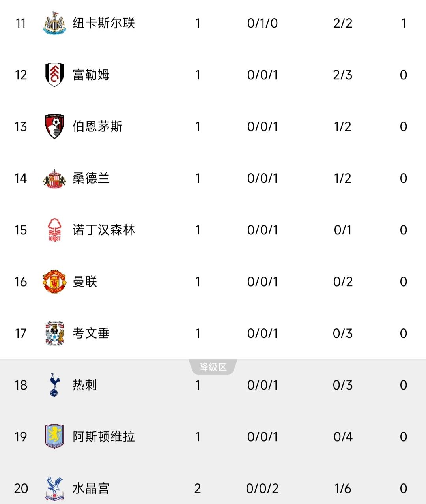Select the 伯恩茅斯 team name
This screenshot has width=426, height=504.
click(97, 126)
